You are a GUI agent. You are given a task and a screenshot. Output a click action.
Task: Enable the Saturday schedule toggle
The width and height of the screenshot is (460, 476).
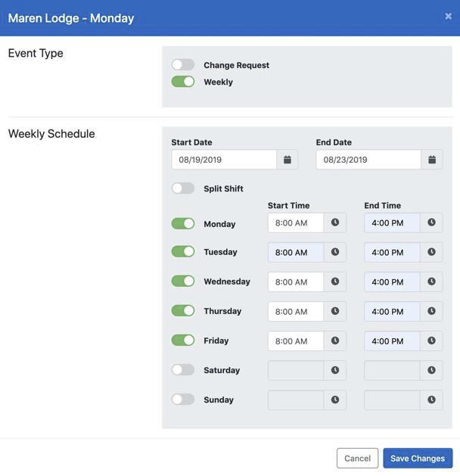tap(183, 370)
